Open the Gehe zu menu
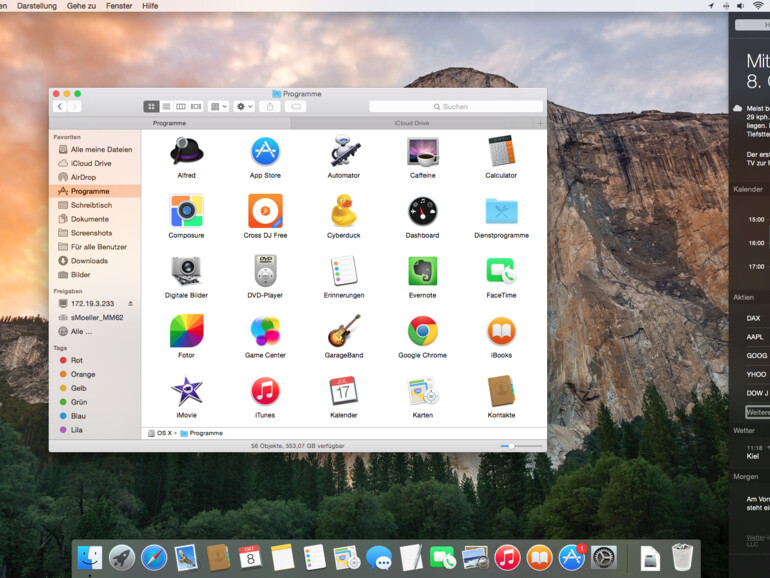This screenshot has height=578, width=770. click(82, 6)
